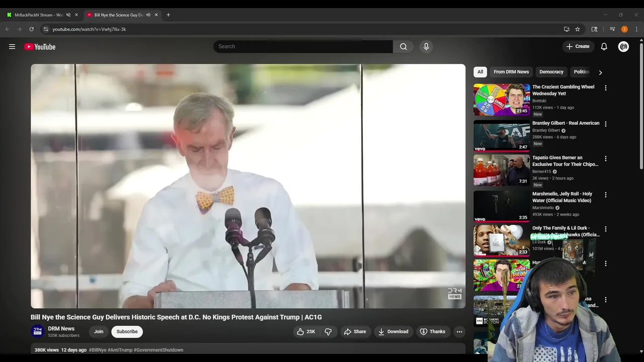Click the Join button

[x=99, y=331]
